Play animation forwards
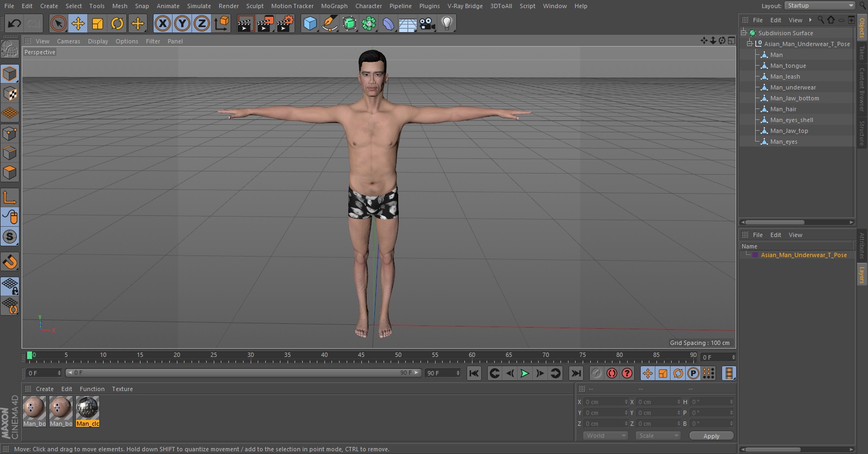The image size is (868, 454). 525,373
